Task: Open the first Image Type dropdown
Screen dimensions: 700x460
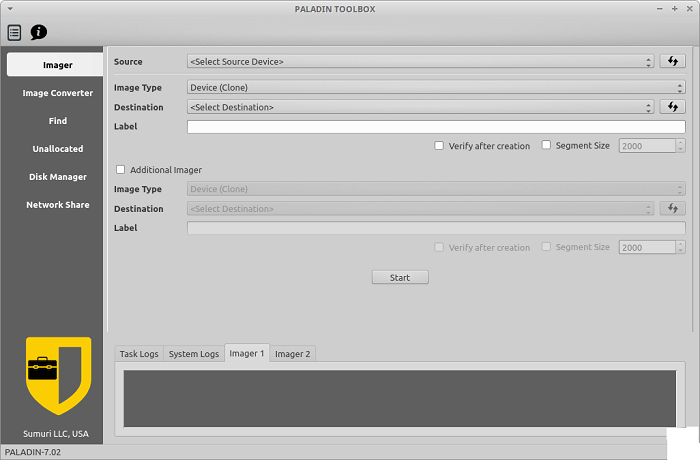Action: (436, 88)
